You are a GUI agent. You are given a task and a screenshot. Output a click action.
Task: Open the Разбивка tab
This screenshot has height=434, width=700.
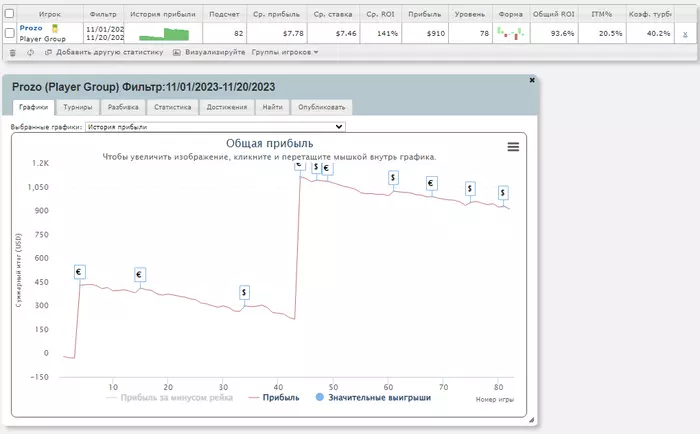[123, 107]
